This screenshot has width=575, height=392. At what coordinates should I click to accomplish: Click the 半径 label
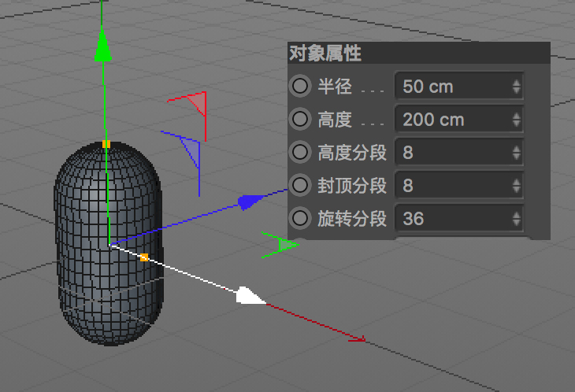point(335,87)
